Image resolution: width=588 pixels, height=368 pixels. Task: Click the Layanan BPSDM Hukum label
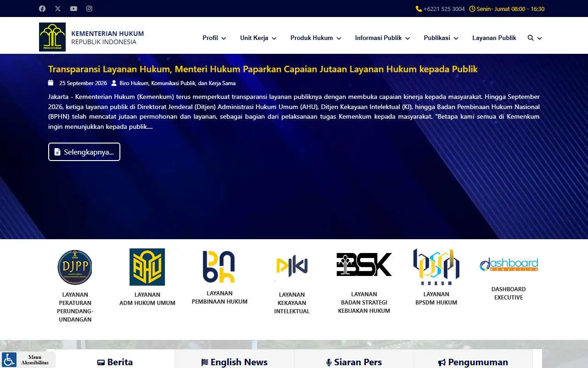click(436, 299)
